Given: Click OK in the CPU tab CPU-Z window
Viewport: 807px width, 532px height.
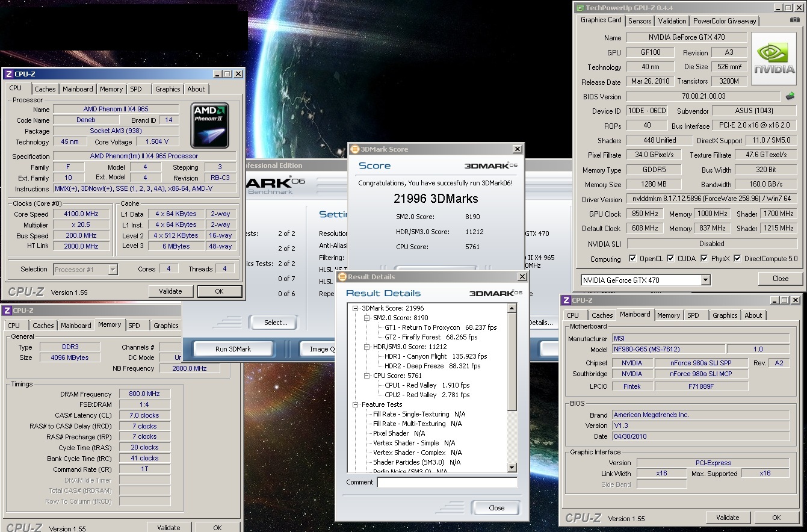Looking at the screenshot, I should tap(219, 291).
